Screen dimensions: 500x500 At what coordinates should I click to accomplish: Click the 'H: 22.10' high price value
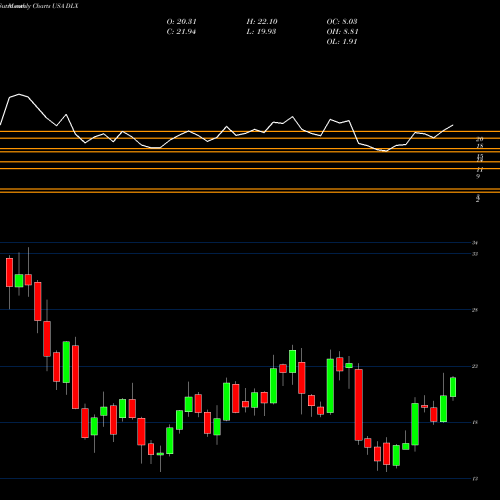pyautogui.click(x=262, y=22)
